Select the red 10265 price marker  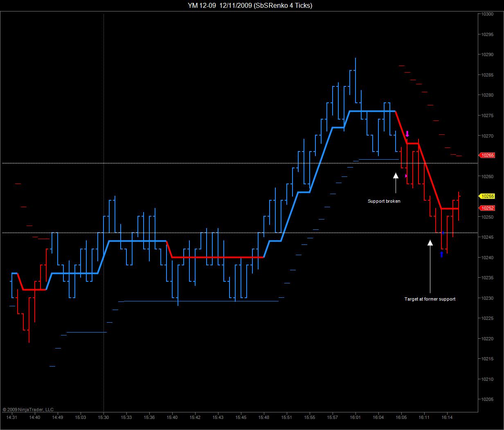487,155
